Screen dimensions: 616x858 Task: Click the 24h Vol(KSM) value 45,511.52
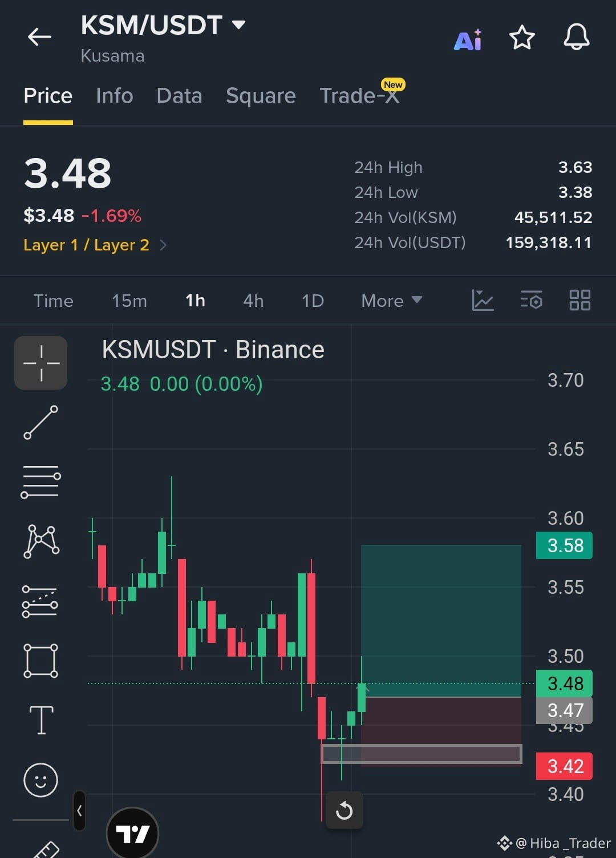click(553, 217)
